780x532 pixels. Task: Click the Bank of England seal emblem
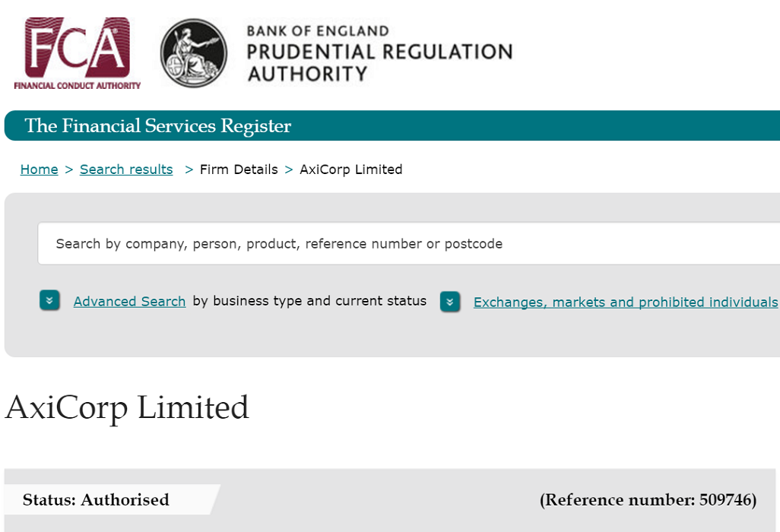pos(194,53)
